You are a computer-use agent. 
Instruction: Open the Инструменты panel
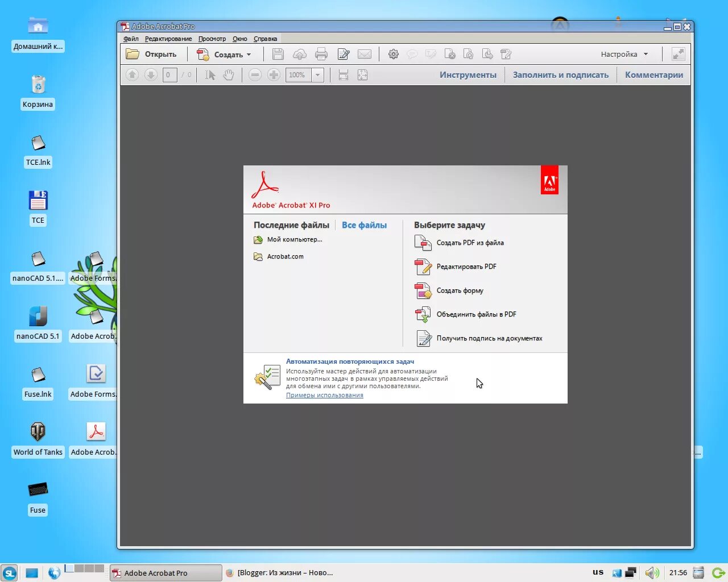pyautogui.click(x=468, y=75)
